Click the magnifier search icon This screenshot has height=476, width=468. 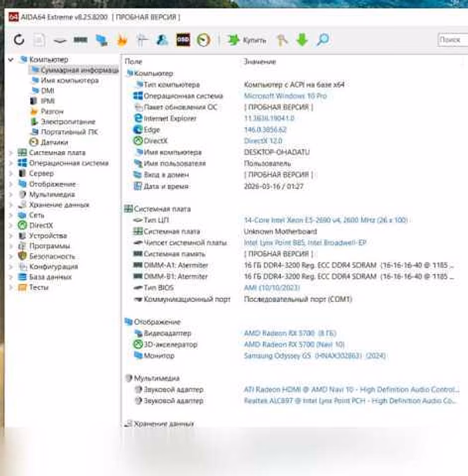[323, 40]
